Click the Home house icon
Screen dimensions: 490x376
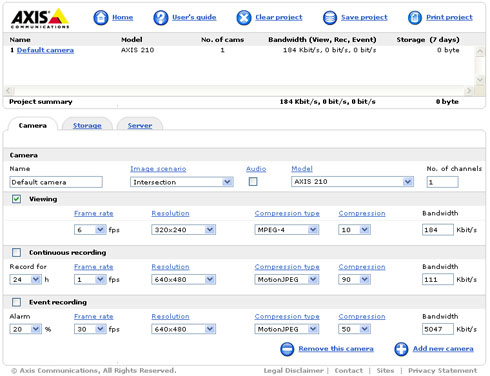pyautogui.click(x=100, y=17)
